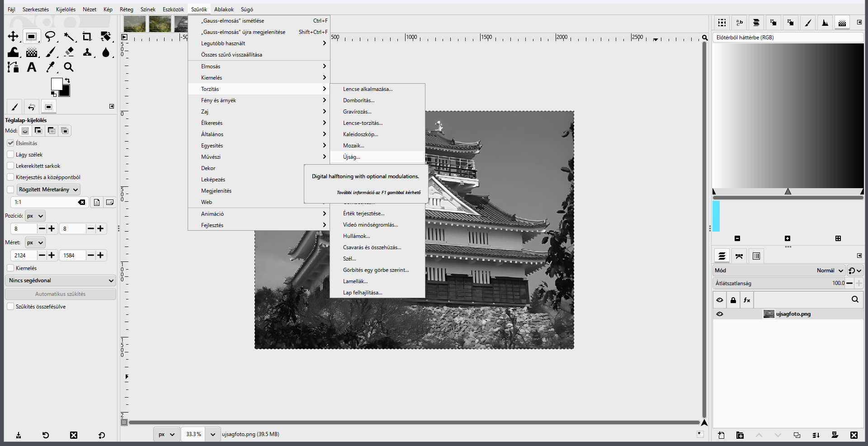This screenshot has width=868, height=446.
Task: Choose Hullámok... filter entry
Action: click(x=377, y=236)
